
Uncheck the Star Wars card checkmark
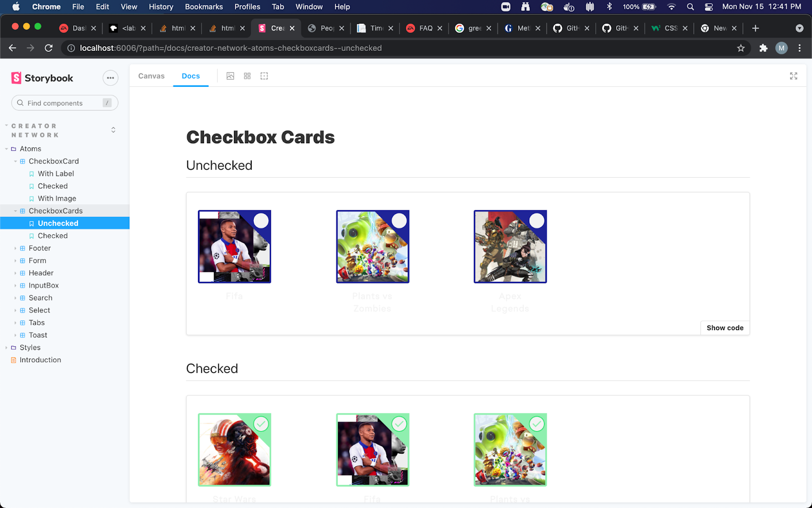pyautogui.click(x=261, y=424)
